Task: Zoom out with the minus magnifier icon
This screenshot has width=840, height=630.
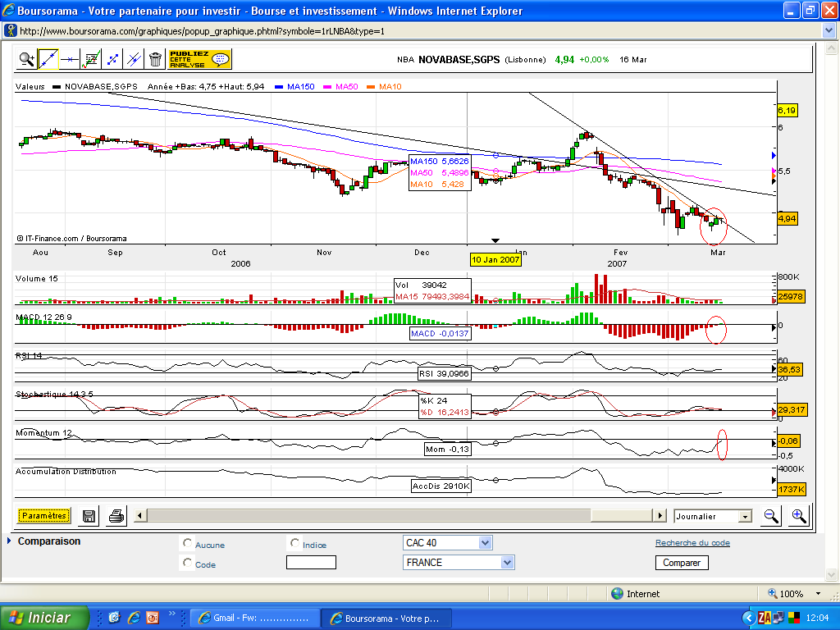Action: click(x=771, y=516)
